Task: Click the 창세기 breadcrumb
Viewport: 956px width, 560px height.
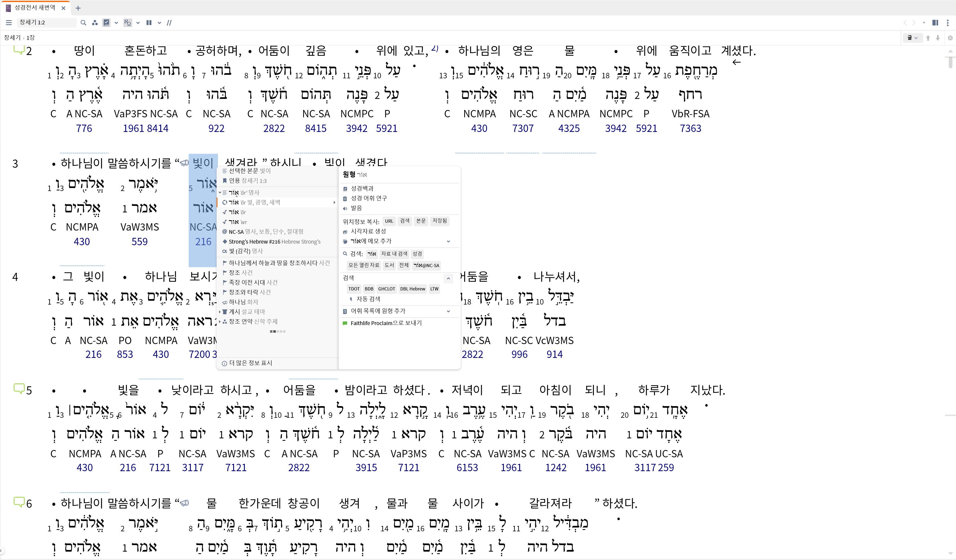Action: pyautogui.click(x=12, y=38)
